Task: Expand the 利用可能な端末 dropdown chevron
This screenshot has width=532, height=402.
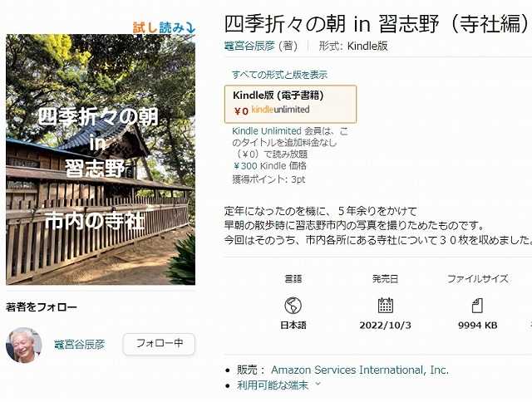Action: coord(318,384)
